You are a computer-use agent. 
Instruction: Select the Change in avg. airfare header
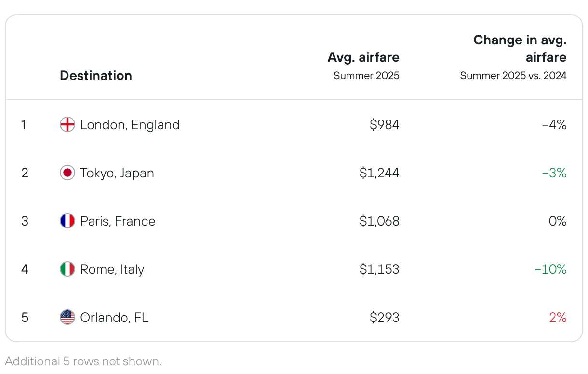tap(520, 49)
